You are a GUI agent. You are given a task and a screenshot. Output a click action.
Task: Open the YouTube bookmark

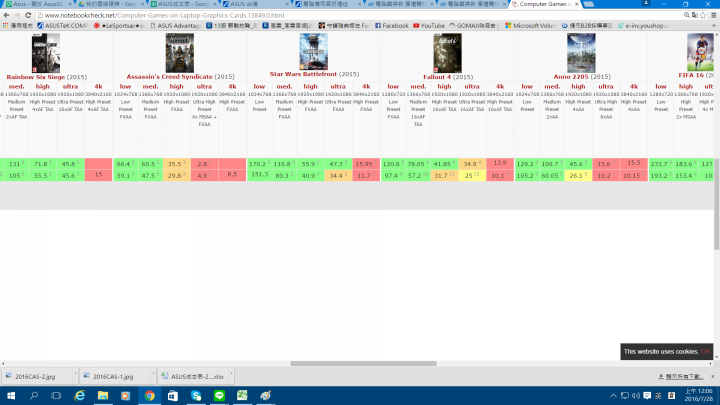[428, 26]
